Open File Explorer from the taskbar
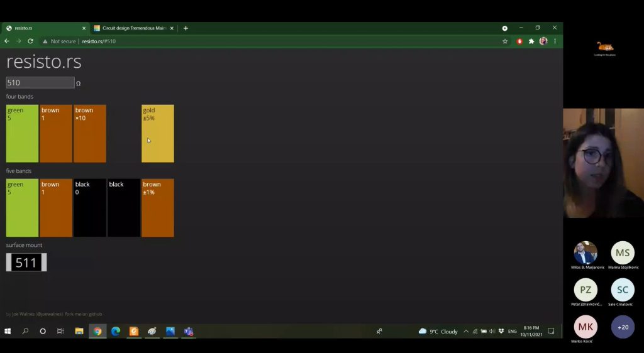The image size is (644, 353). coord(79,331)
